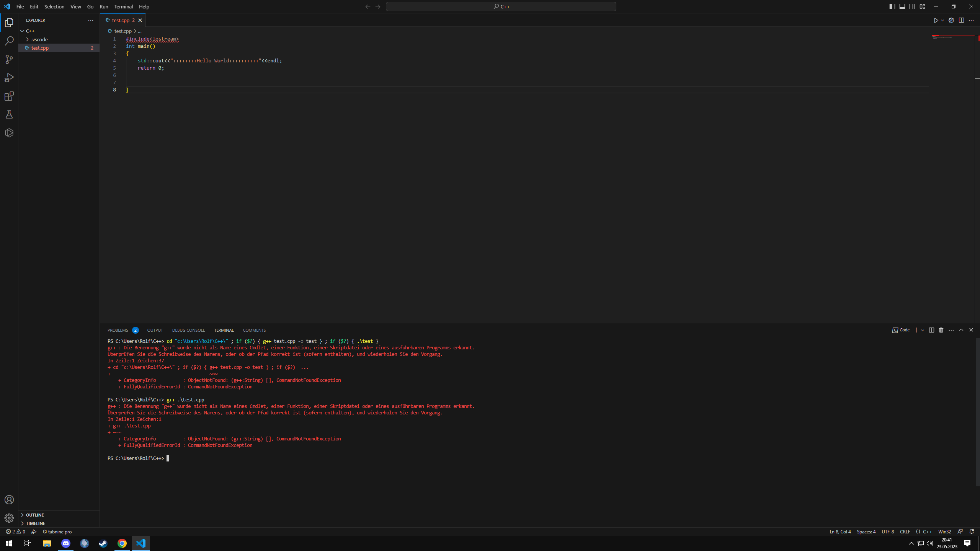Switch to the Debug Console tab
Image resolution: width=980 pixels, height=551 pixels.
coord(188,330)
